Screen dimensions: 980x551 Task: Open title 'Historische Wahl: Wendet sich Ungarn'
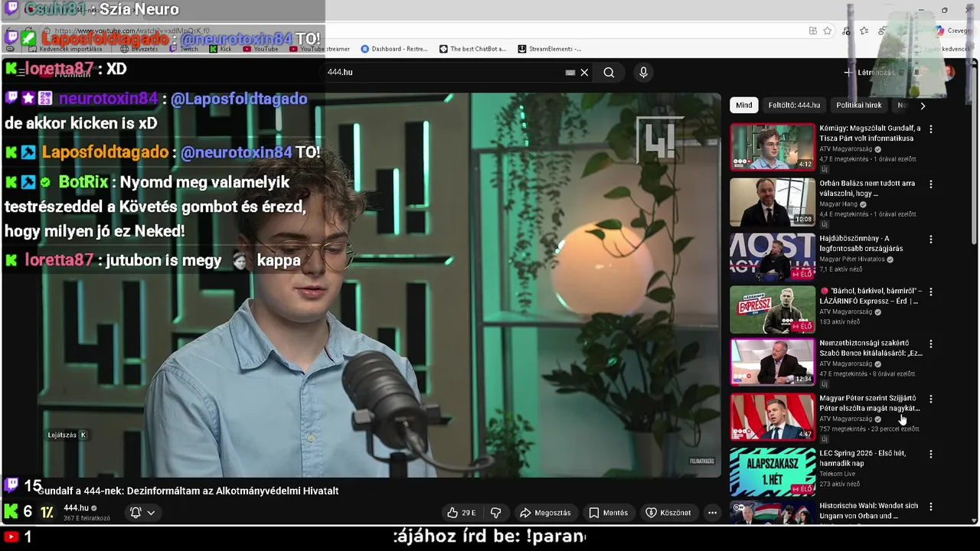pos(868,510)
